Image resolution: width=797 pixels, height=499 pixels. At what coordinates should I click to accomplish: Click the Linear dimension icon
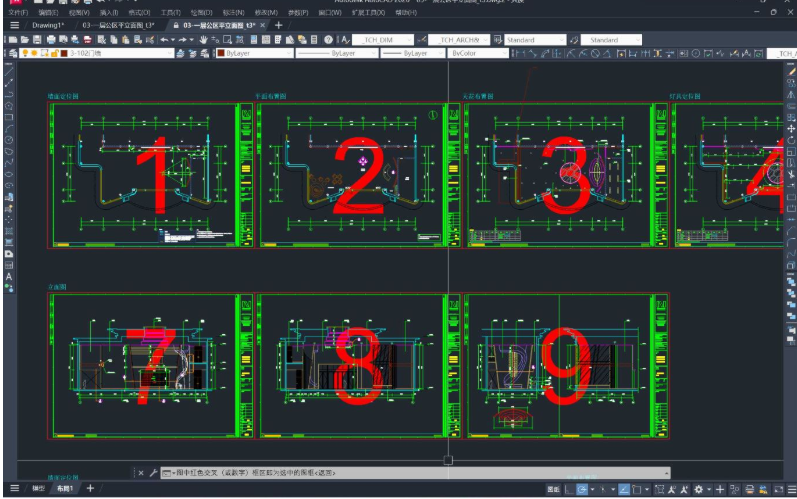pyautogui.click(x=518, y=53)
